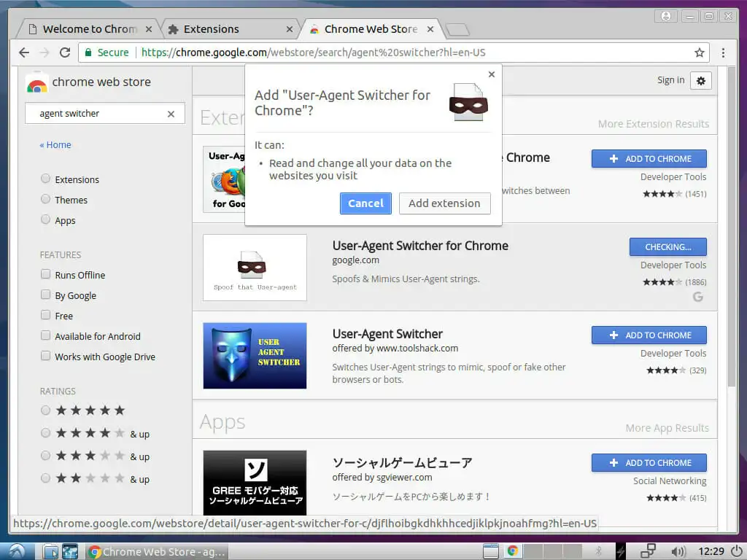Open the blue mask User Agent Switcher thumbnail

pos(255,356)
